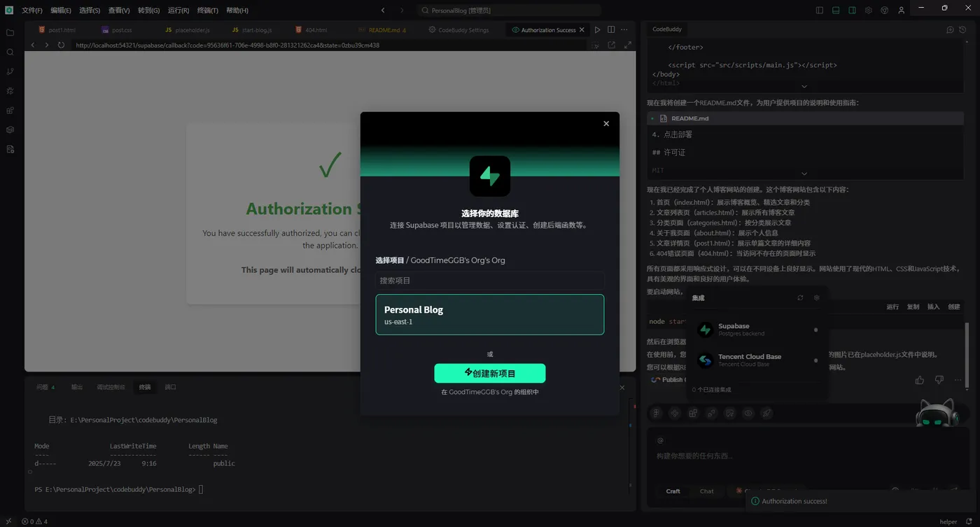Click the rocket deploy icon in chat toolbar

click(x=766, y=413)
